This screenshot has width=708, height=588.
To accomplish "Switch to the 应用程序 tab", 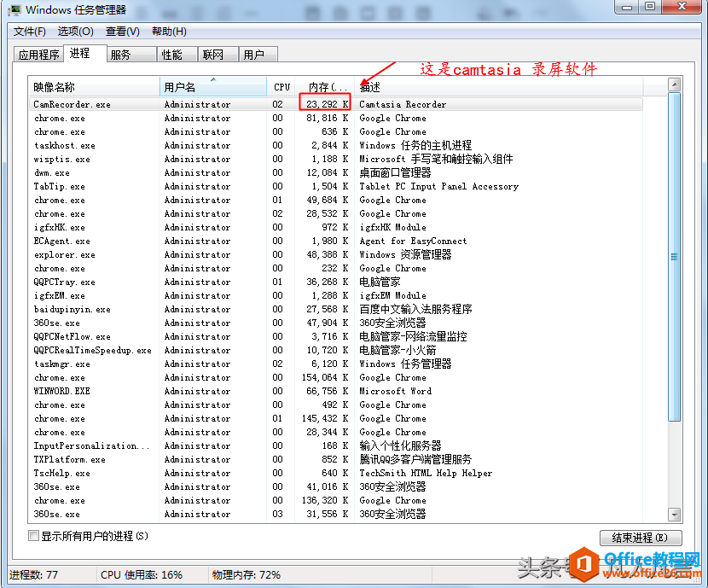I will 39,55.
